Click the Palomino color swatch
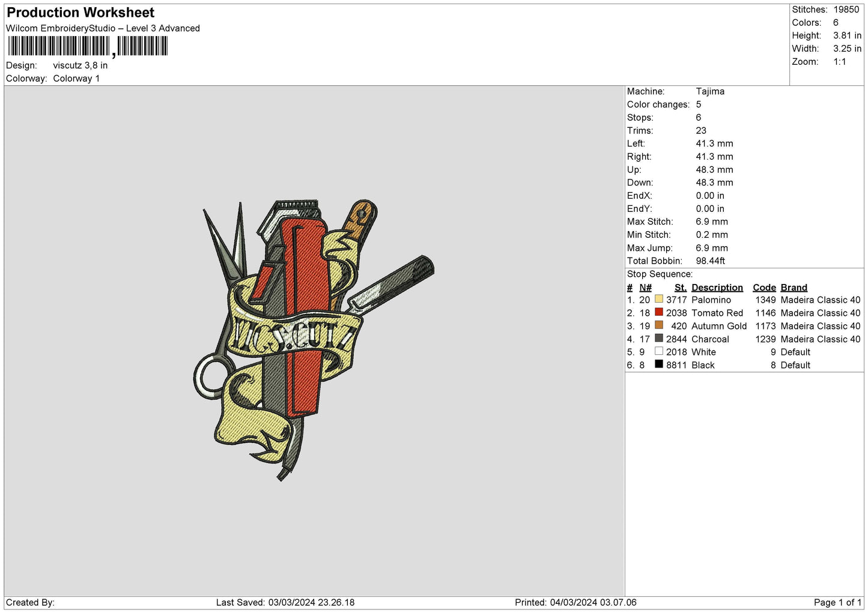This screenshot has width=868, height=613. [x=659, y=299]
